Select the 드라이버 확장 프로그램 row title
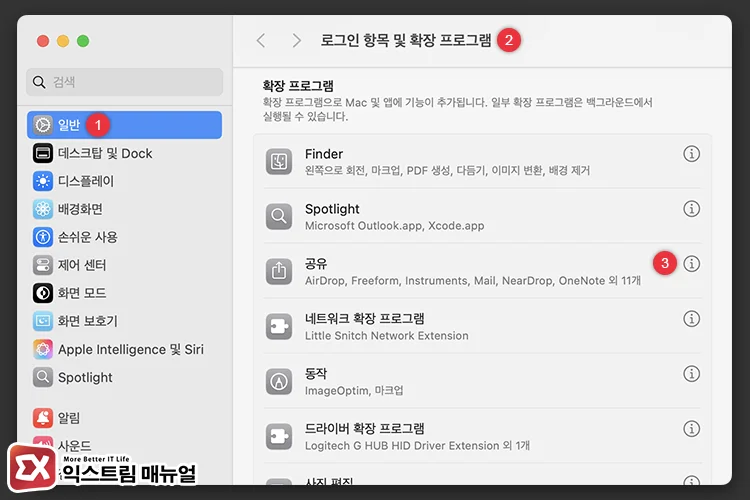The width and height of the screenshot is (750, 500). [364, 429]
